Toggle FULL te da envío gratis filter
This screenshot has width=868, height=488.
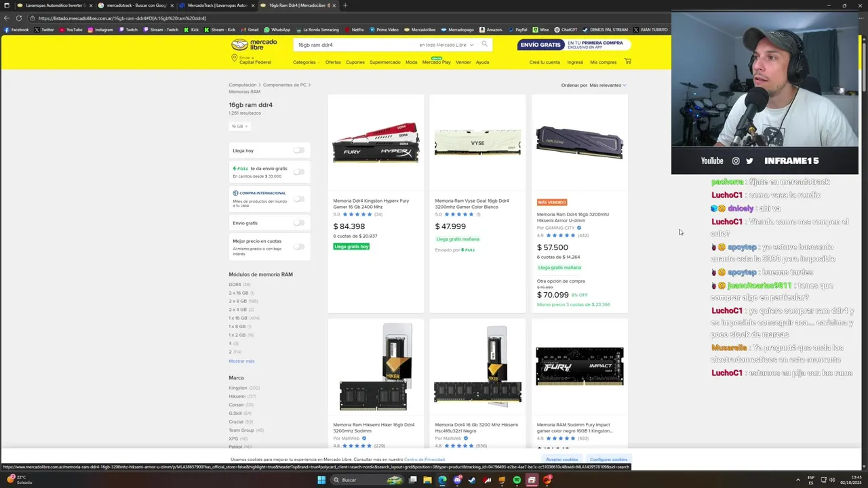(298, 171)
